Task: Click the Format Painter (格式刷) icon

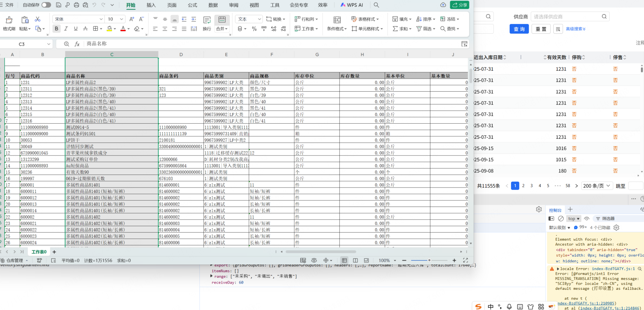Action: tap(9, 20)
